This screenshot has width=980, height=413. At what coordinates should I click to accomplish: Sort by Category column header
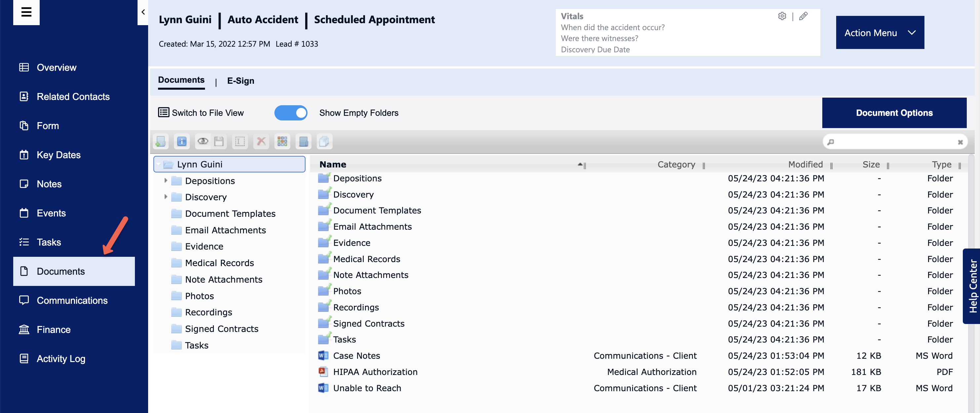click(676, 164)
